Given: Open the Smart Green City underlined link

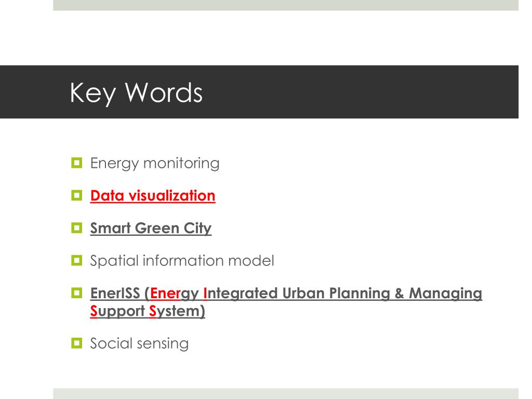Looking at the screenshot, I should [x=151, y=229].
